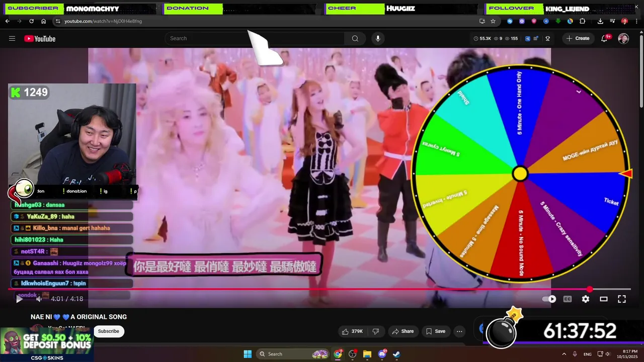
Task: Bookmark this page with the star
Action: point(493,21)
